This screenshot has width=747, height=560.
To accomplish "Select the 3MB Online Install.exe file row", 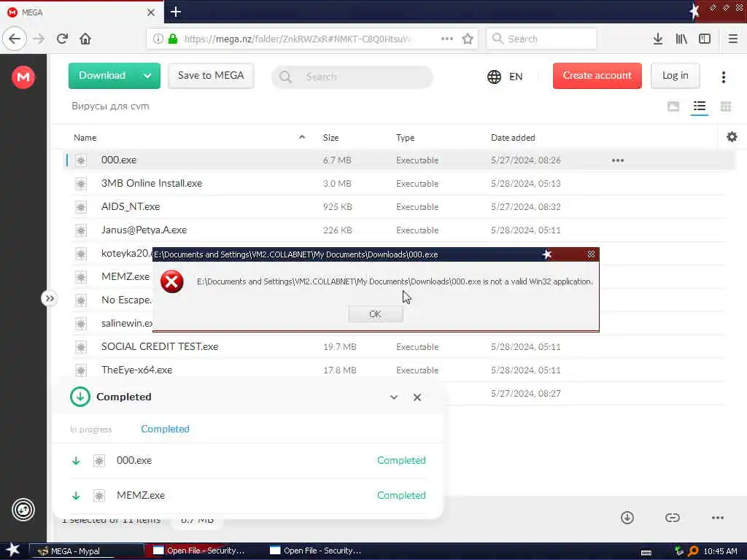I will [398, 183].
